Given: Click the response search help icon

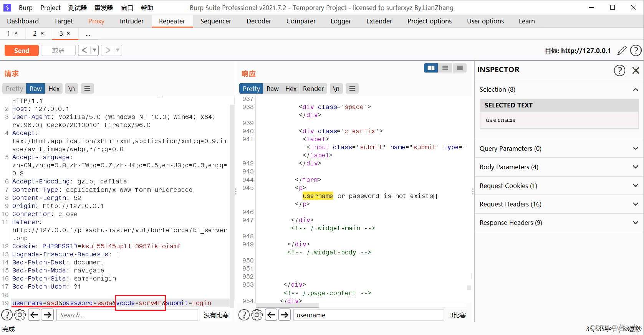Looking at the screenshot, I should click(x=244, y=315).
